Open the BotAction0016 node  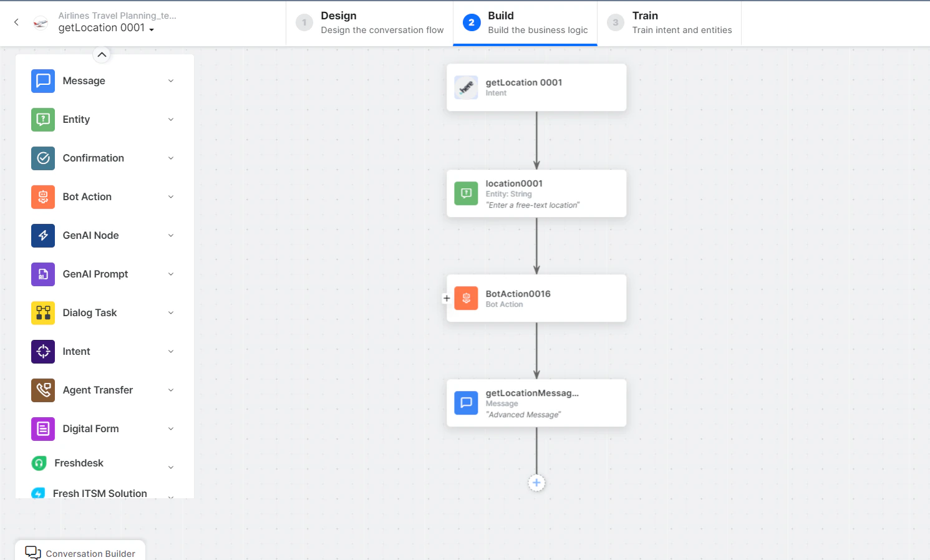[x=536, y=298]
